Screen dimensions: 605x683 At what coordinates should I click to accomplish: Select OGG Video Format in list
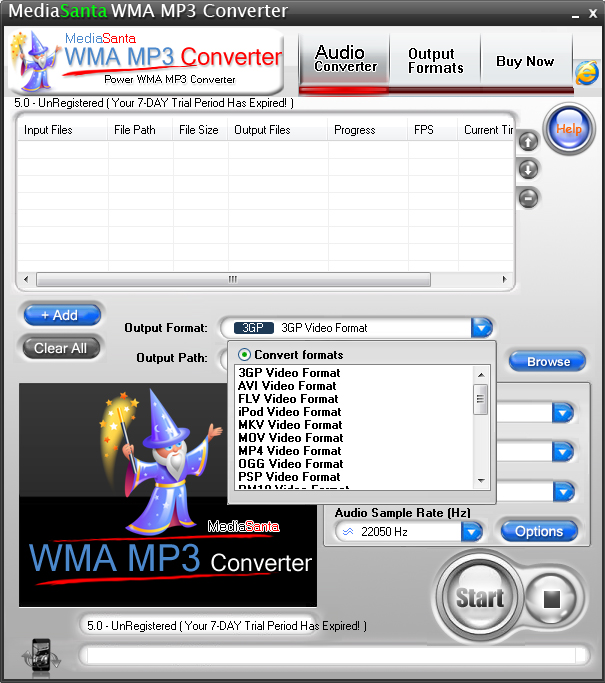click(x=291, y=464)
